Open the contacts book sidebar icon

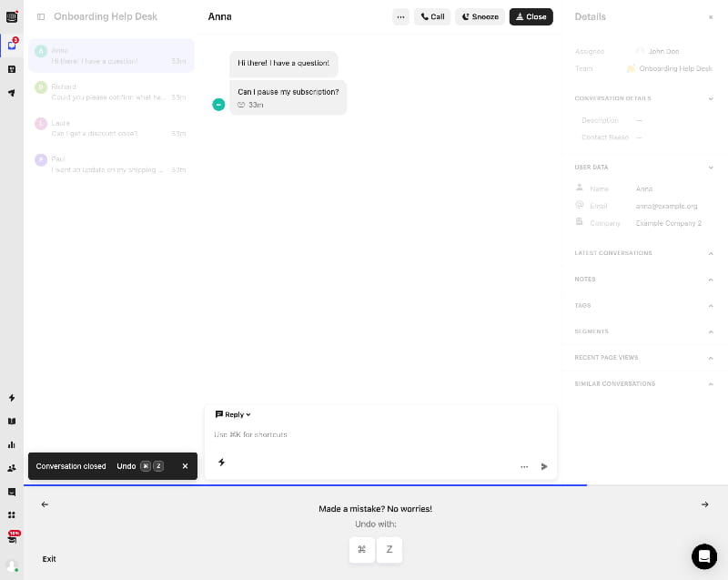point(12,69)
